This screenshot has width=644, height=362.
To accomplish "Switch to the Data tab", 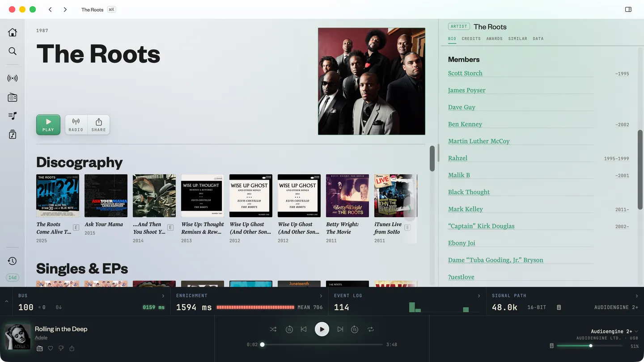I will coord(538,39).
